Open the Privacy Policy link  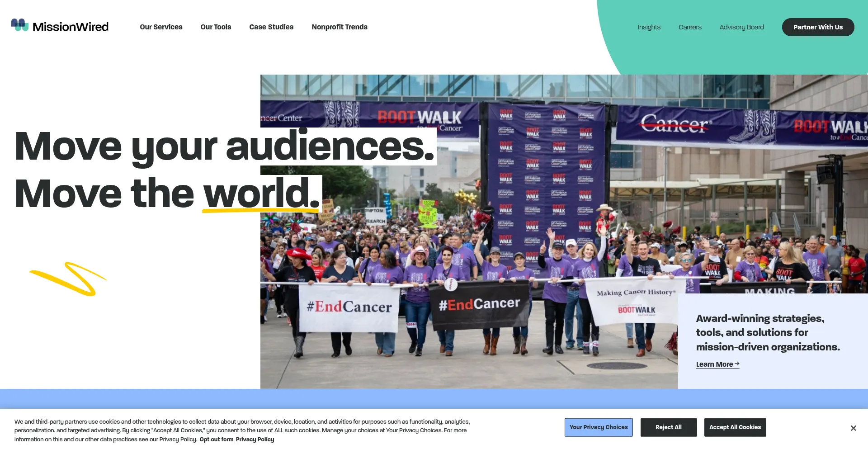[x=255, y=439]
